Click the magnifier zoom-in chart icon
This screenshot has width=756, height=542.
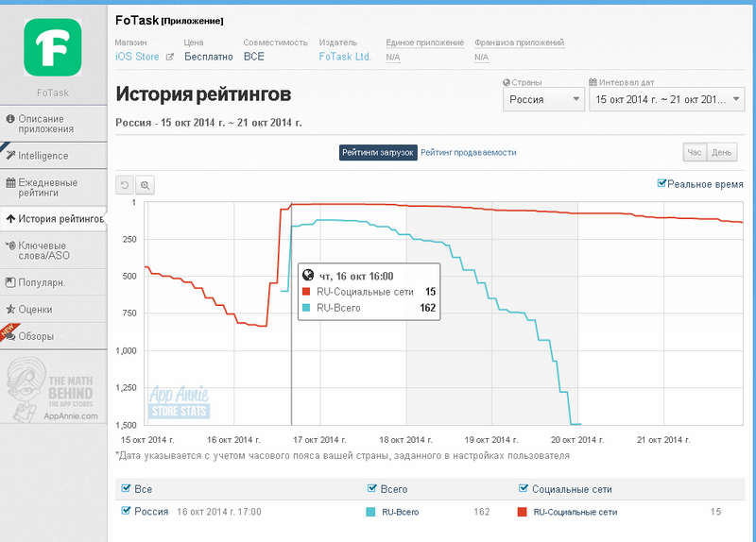[x=146, y=185]
